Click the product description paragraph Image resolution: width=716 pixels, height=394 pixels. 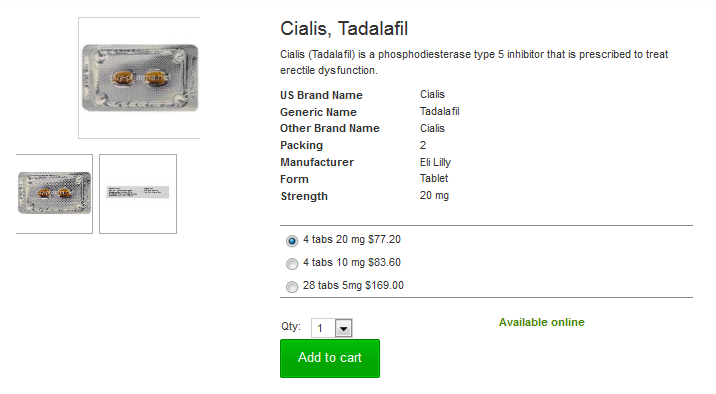tap(474, 62)
